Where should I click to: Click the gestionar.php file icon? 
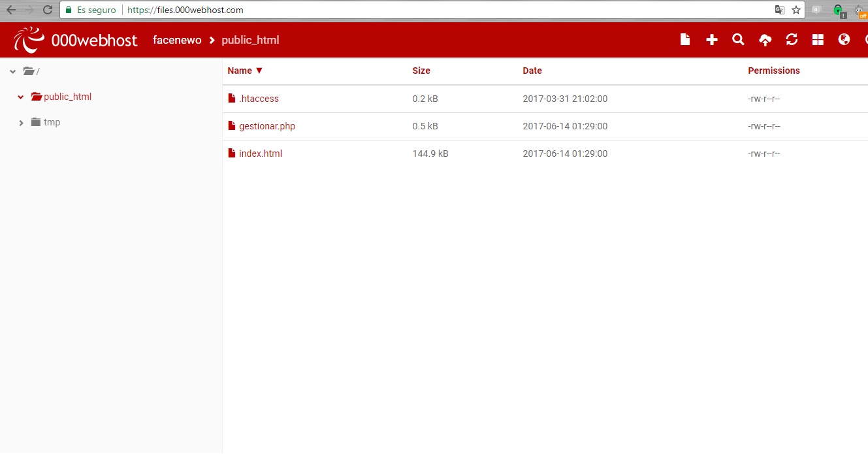[231, 125]
